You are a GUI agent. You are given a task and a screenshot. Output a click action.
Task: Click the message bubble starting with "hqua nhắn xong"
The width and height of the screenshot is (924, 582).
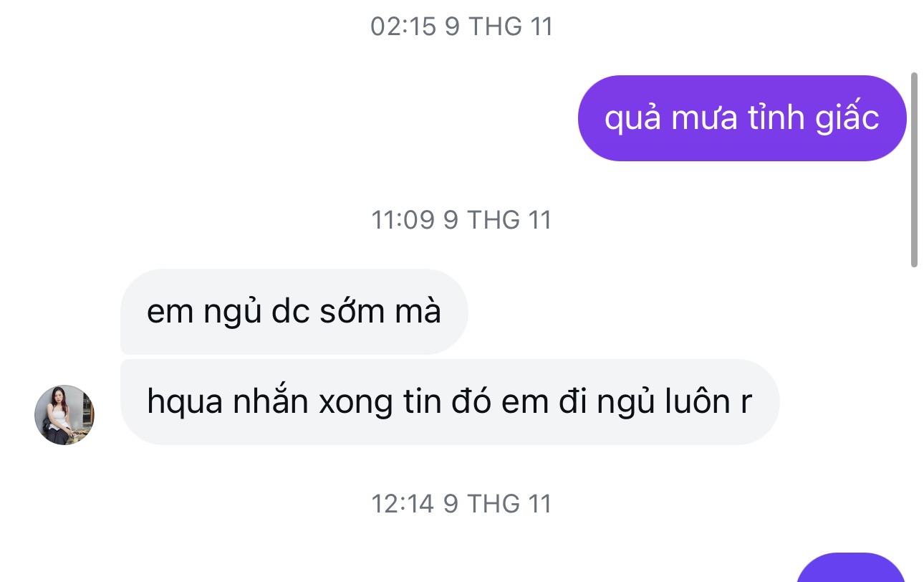(449, 402)
